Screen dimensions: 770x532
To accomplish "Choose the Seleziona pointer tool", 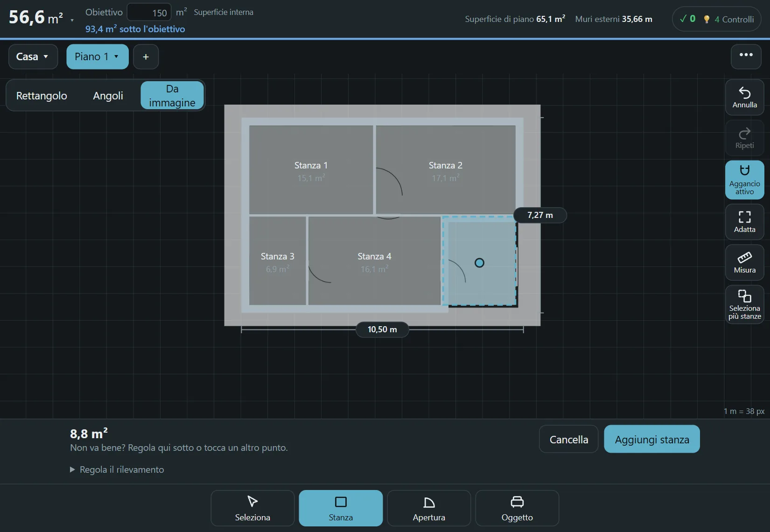I will pyautogui.click(x=252, y=508).
